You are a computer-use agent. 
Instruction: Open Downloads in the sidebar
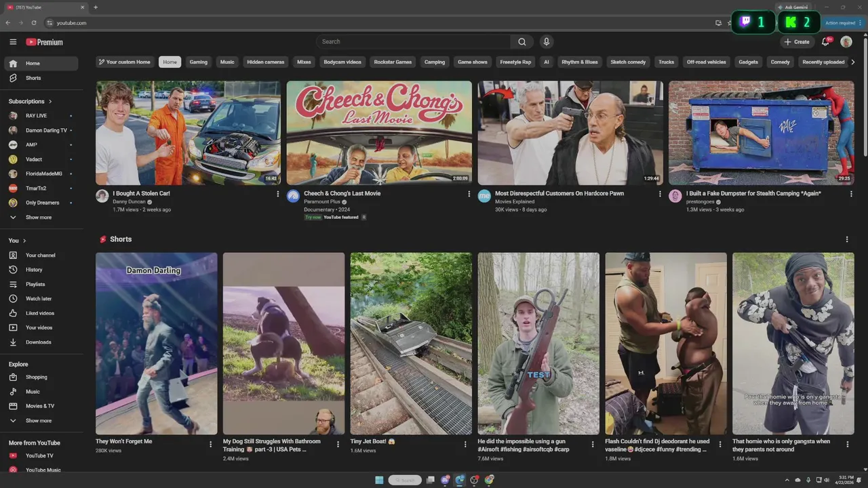pyautogui.click(x=42, y=342)
